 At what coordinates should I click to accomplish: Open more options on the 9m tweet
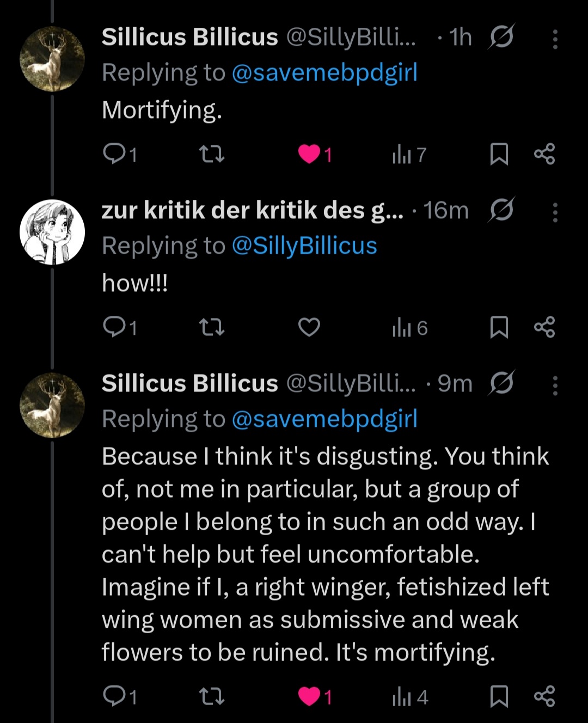[x=555, y=385]
